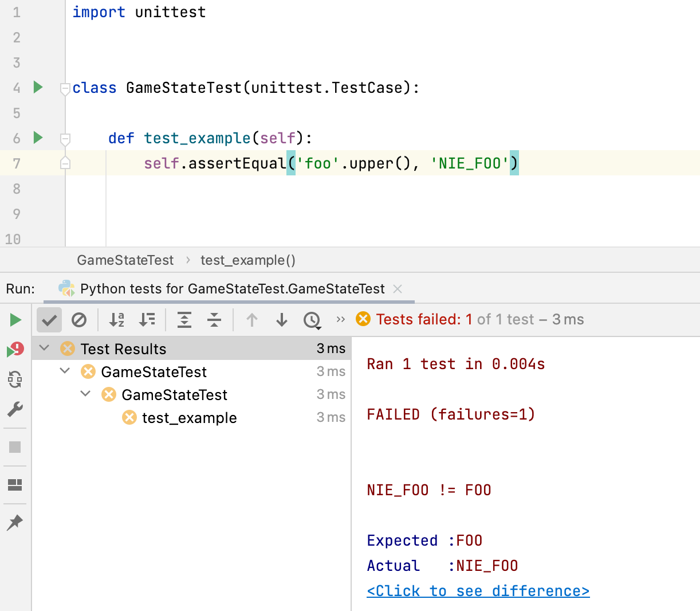Toggle Show Ignored tests button
This screenshot has width=700, height=611.
click(79, 320)
